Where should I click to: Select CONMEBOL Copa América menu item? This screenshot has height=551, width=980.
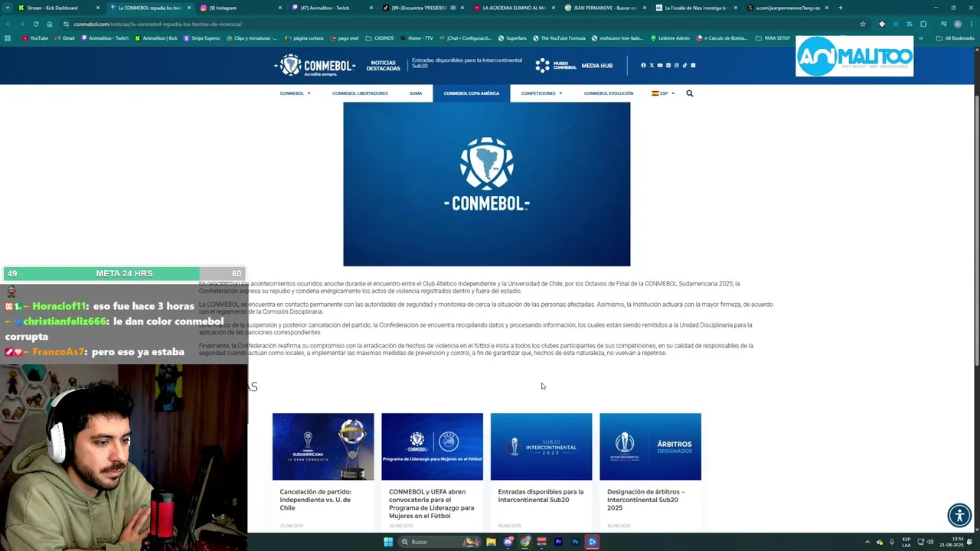[472, 93]
